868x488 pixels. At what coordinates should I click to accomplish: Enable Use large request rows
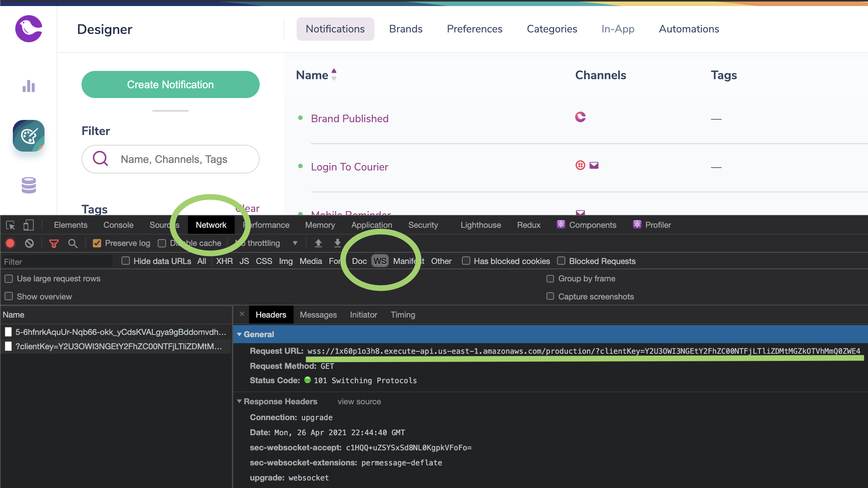(9, 278)
